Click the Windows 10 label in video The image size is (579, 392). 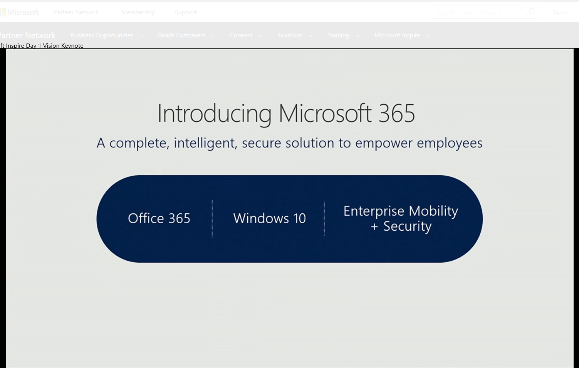tap(269, 218)
